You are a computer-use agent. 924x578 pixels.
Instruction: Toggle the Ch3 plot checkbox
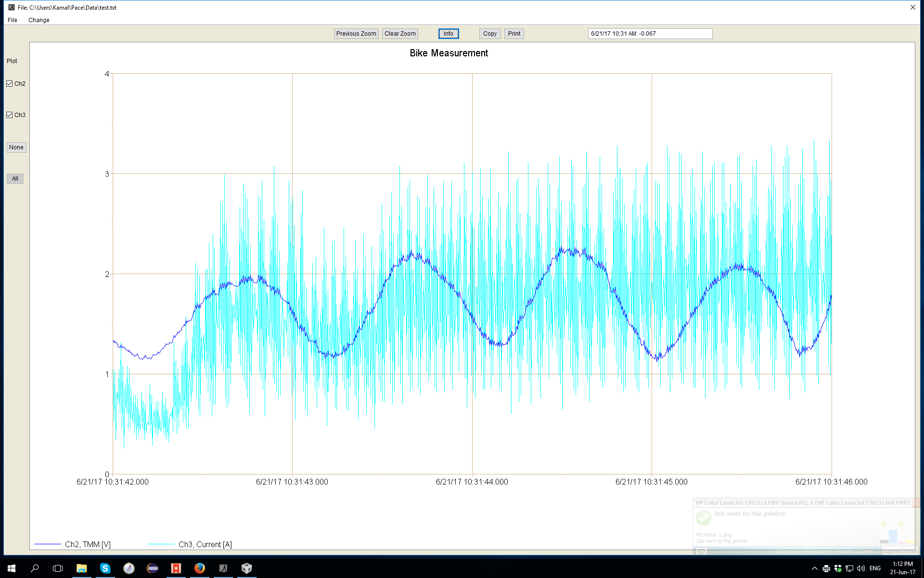10,115
